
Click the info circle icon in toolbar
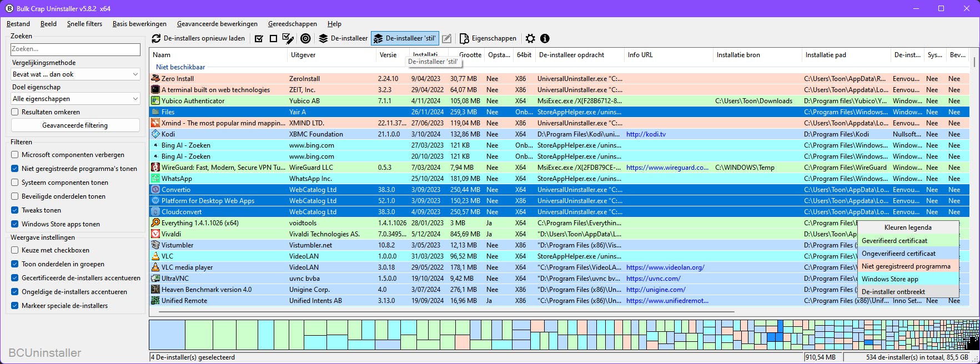tap(545, 38)
